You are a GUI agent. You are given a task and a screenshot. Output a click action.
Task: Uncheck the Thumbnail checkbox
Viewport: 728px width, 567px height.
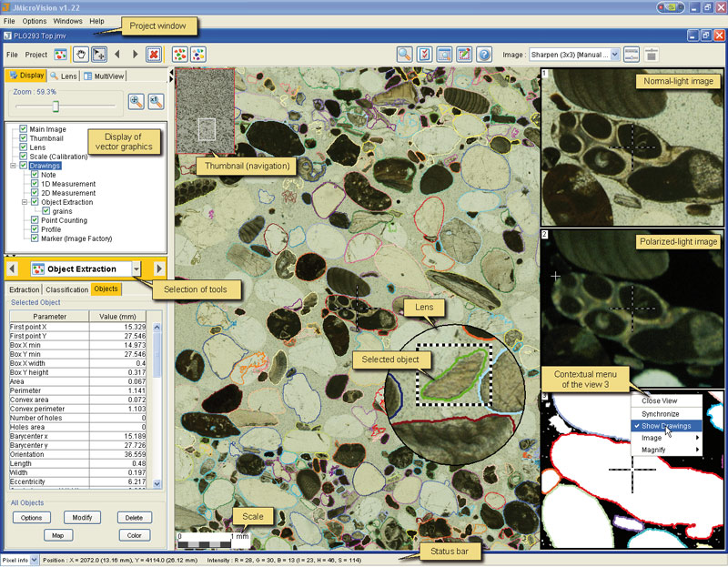24,138
